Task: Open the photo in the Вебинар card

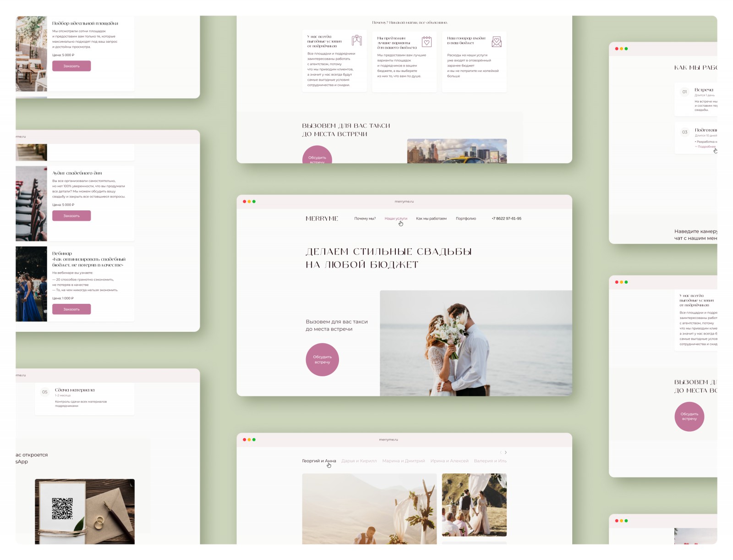Action: click(31, 284)
